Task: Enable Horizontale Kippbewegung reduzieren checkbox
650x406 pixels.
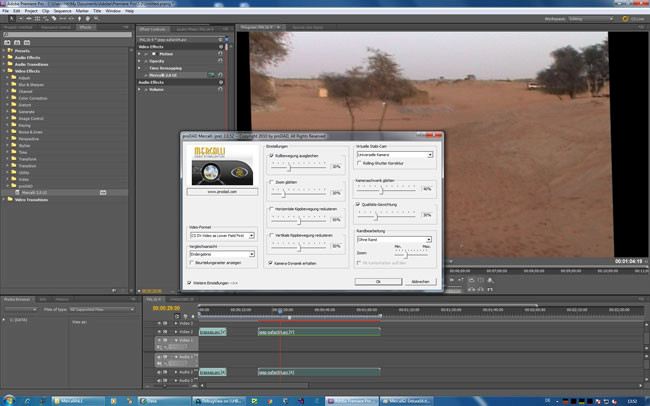Action: [272, 209]
